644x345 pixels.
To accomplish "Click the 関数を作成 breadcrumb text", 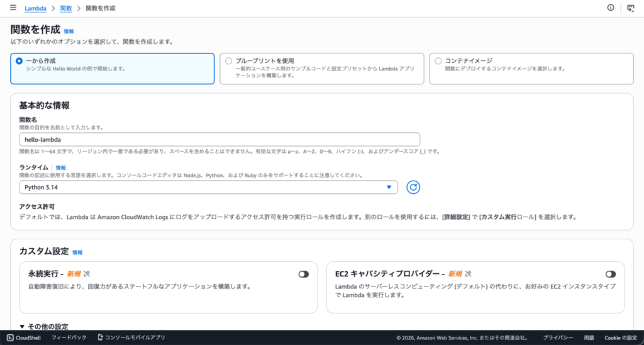I will coord(101,8).
